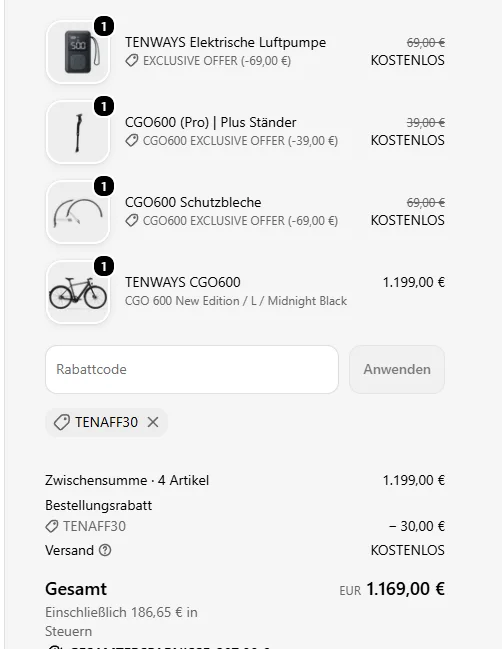Click the quantity badge on the air pump
The image size is (502, 649).
point(104,26)
